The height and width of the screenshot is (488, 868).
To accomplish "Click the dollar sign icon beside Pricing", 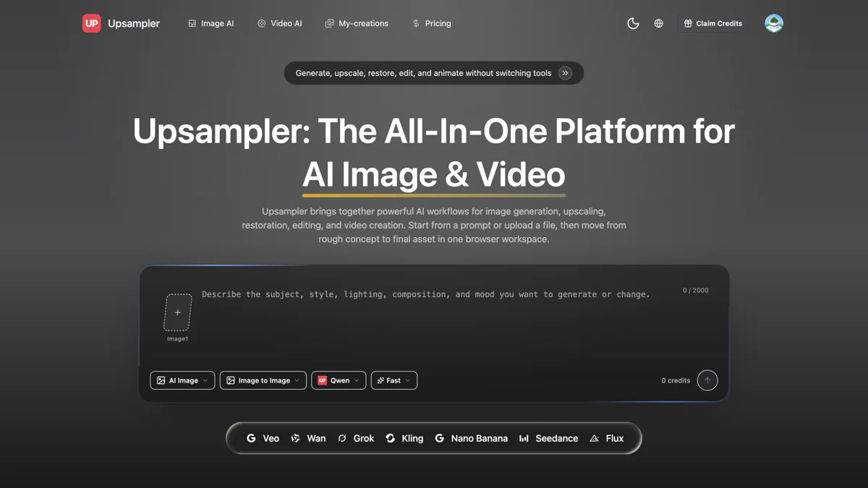I will pyautogui.click(x=416, y=23).
